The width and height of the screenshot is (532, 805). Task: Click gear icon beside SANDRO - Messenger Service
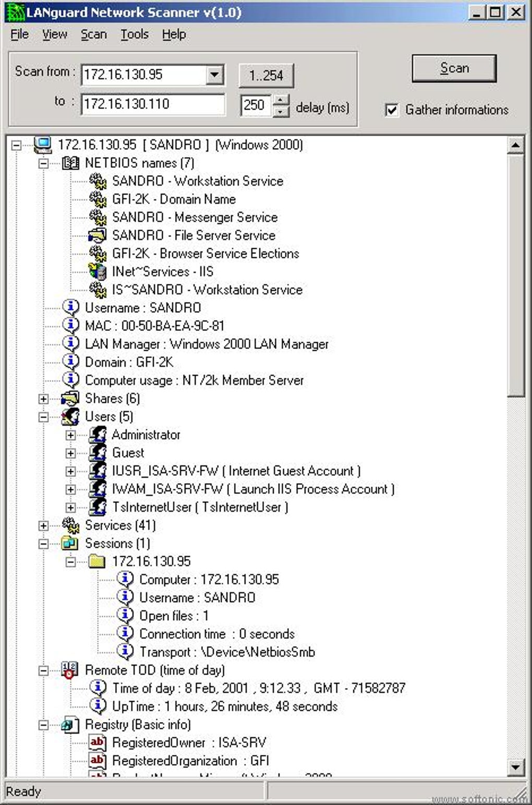[98, 217]
